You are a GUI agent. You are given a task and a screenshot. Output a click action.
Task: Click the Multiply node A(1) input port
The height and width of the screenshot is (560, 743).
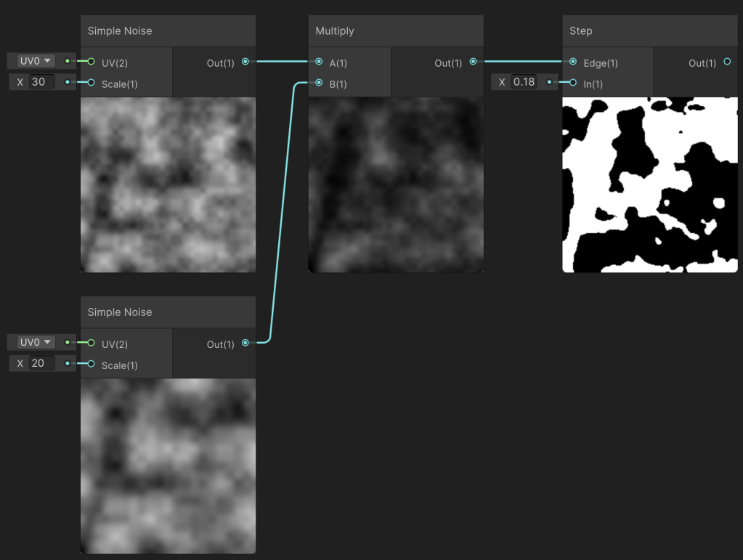point(319,62)
